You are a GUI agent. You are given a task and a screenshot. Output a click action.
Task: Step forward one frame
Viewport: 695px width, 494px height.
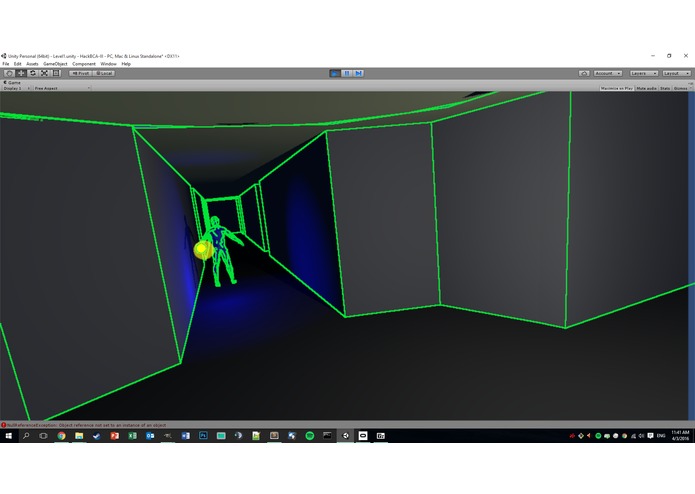click(359, 73)
